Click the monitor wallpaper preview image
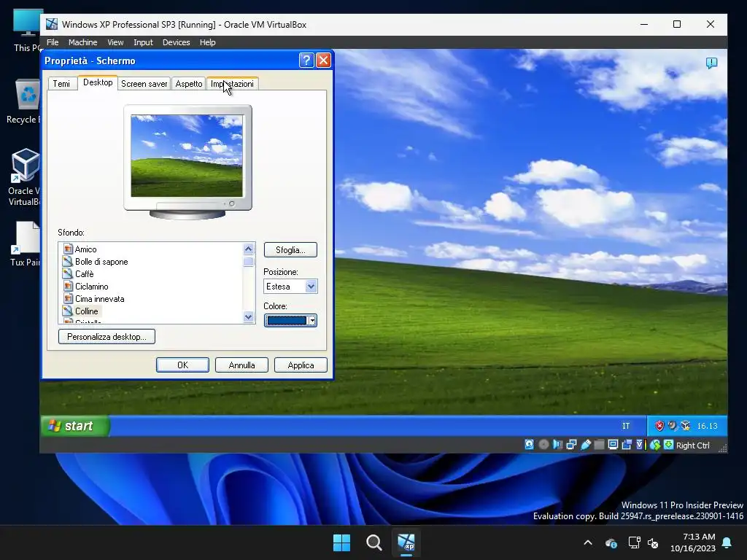Screen dimensions: 747x560 (x=187, y=156)
